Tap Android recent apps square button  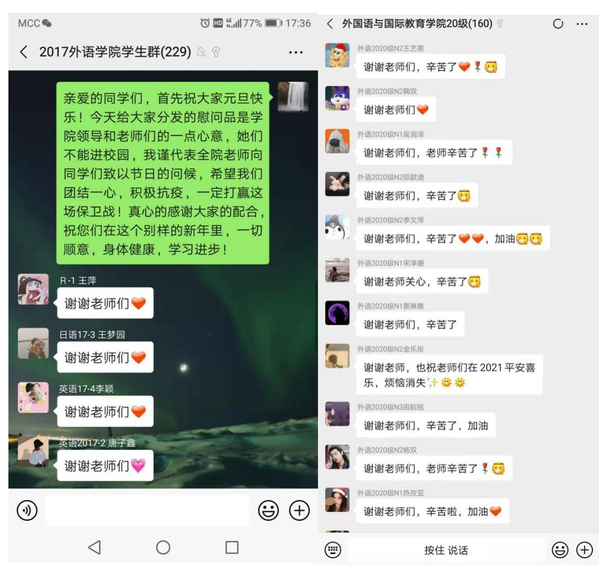(232, 547)
